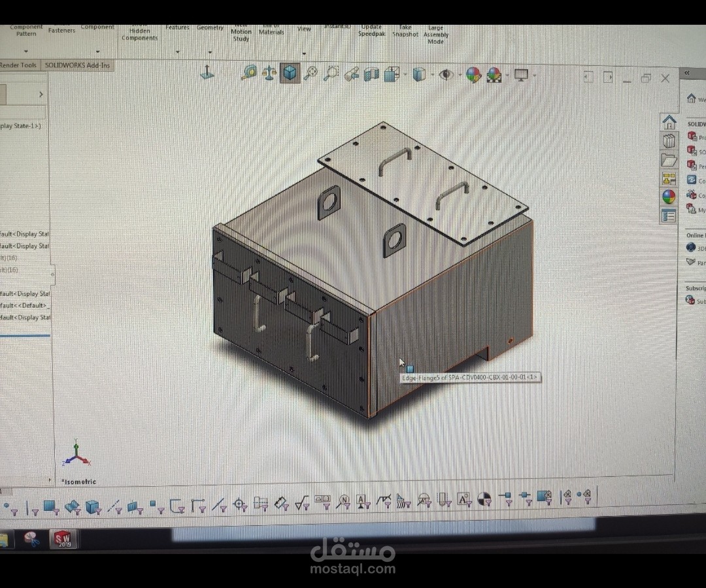Click the Appearances and Scenes task pane icon
The height and width of the screenshot is (588, 706).
click(x=669, y=195)
